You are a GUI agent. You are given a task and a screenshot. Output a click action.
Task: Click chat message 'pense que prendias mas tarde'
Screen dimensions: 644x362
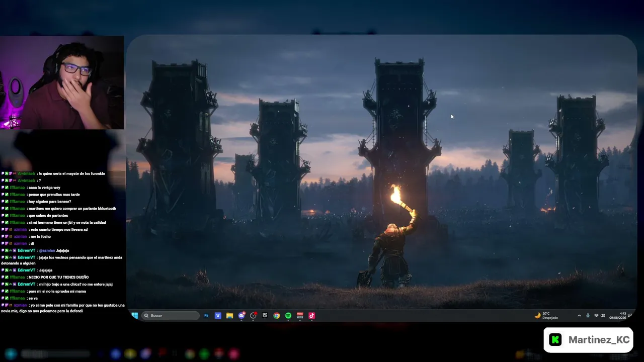tap(54, 195)
